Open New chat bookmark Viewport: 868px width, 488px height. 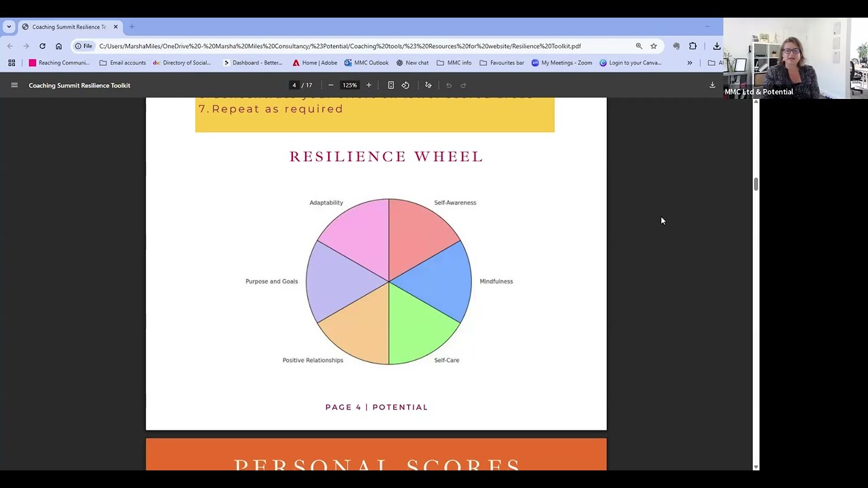[412, 63]
